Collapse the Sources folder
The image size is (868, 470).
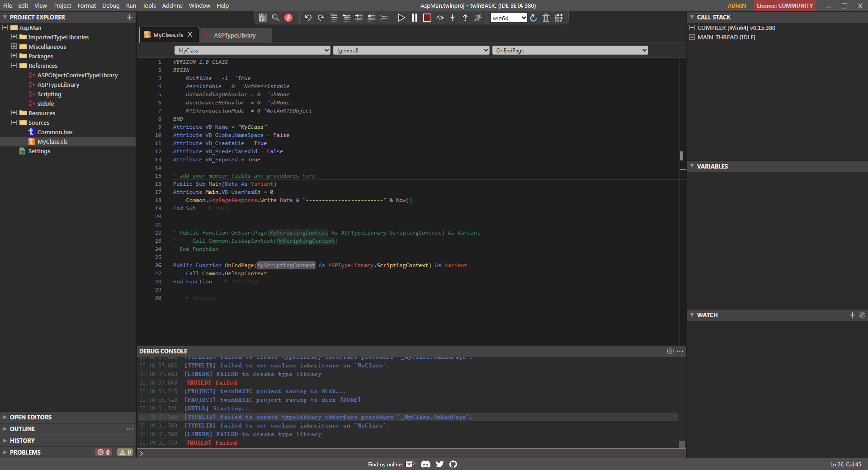click(14, 122)
